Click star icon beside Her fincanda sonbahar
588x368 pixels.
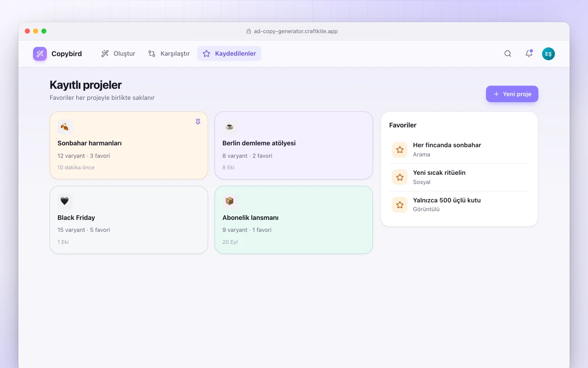coord(400,149)
